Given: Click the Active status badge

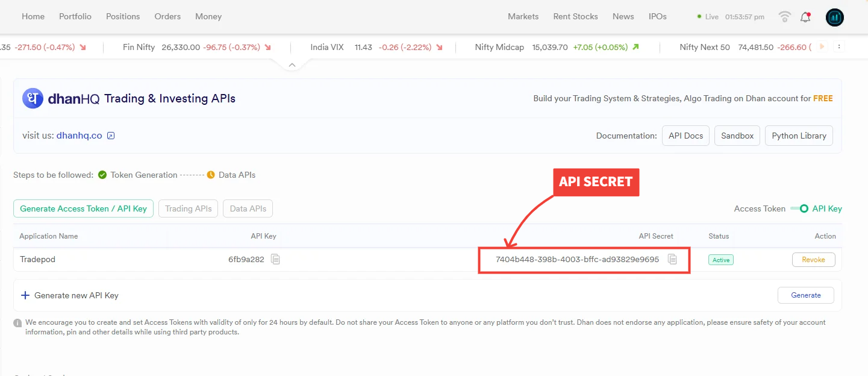Looking at the screenshot, I should tap(721, 260).
